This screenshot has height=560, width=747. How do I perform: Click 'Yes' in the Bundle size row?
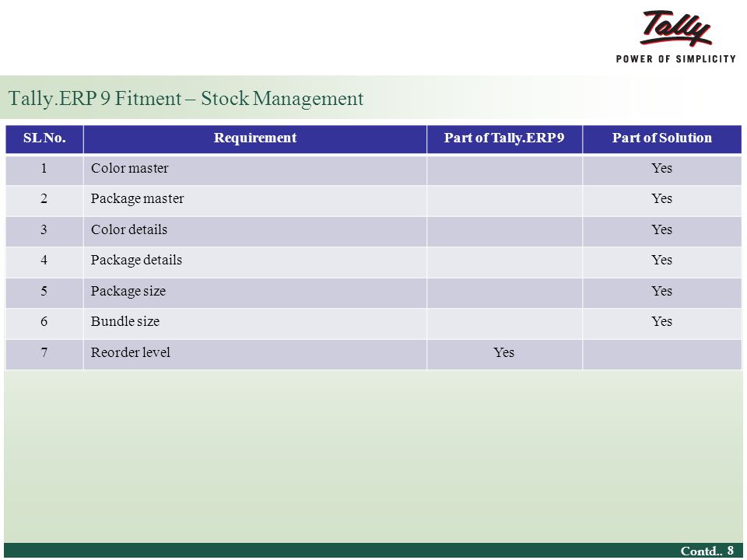click(661, 321)
